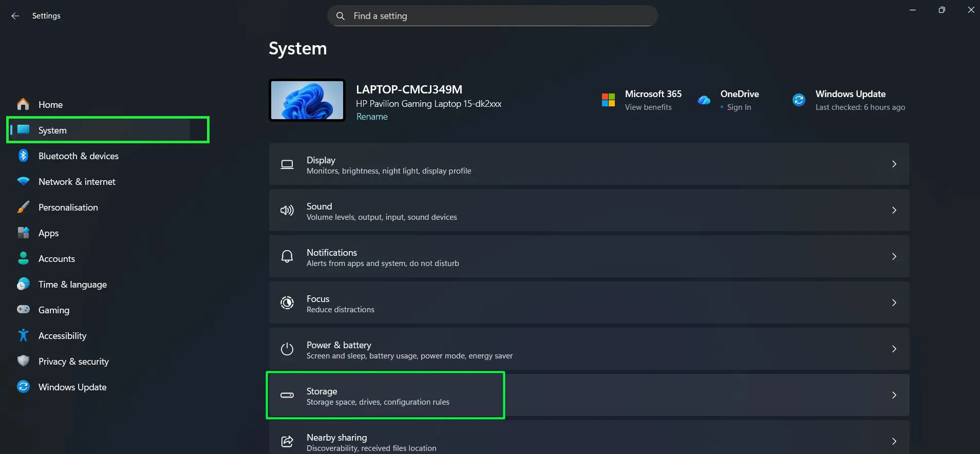The image size is (980, 454).
Task: Open Accessibility section
Action: (63, 336)
